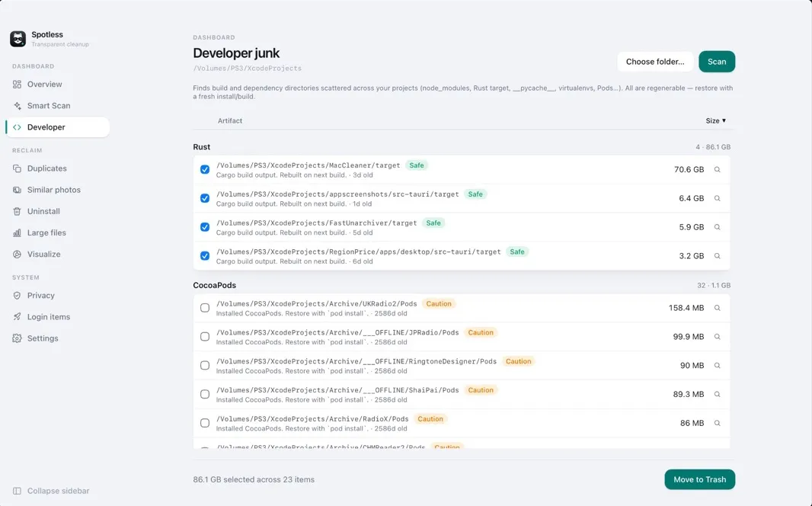Check the UKRadio2/Pods checkbox
812x506 pixels.
click(205, 308)
